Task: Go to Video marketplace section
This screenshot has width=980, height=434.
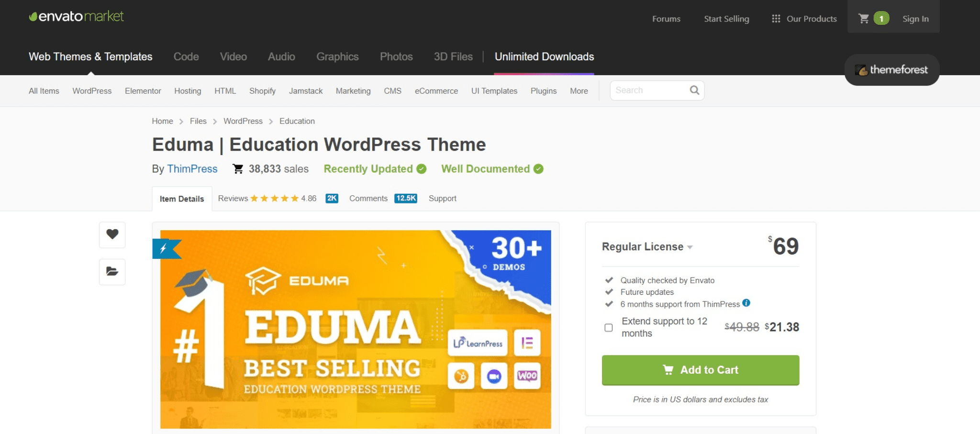Action: [x=234, y=56]
